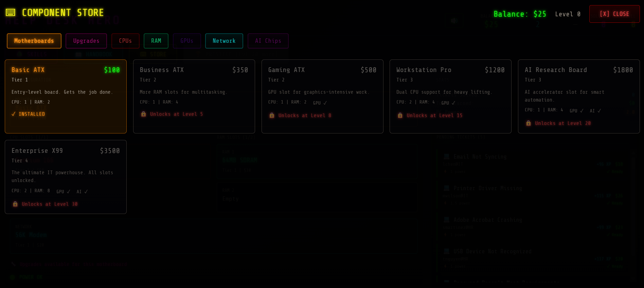Choose the Gaming ATX motherboard card

pos(322,96)
